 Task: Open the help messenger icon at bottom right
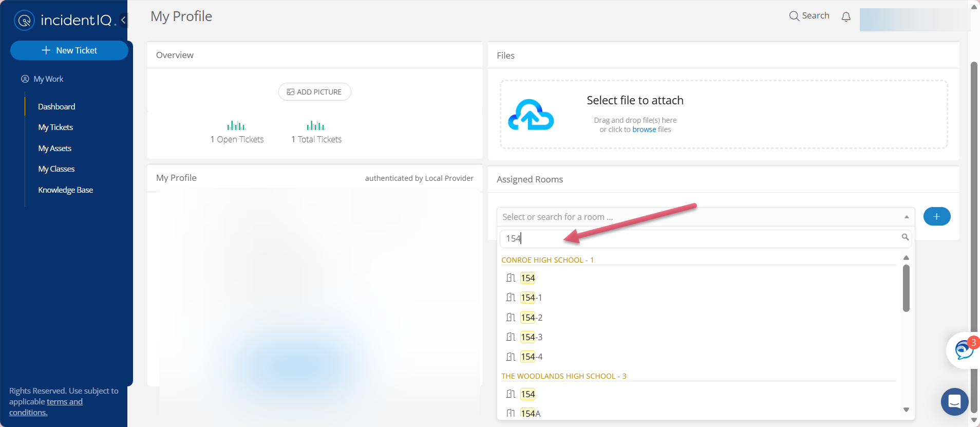click(x=954, y=401)
